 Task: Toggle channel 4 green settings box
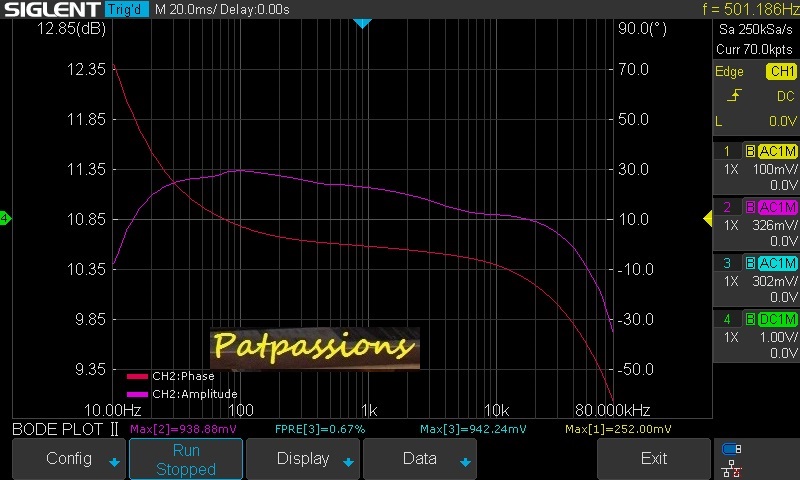[755, 335]
